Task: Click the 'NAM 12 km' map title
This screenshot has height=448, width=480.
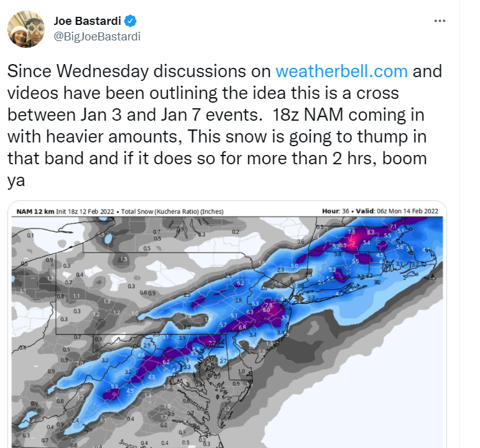Action: coord(35,212)
